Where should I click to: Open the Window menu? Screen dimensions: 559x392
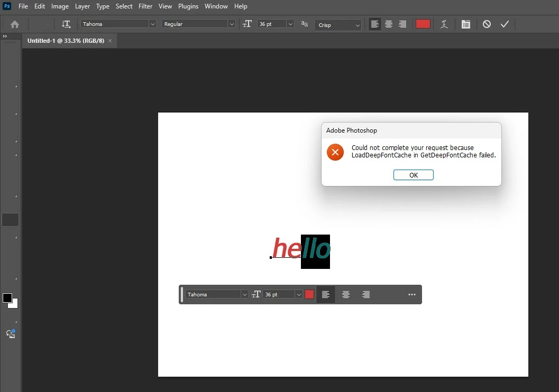[216, 6]
